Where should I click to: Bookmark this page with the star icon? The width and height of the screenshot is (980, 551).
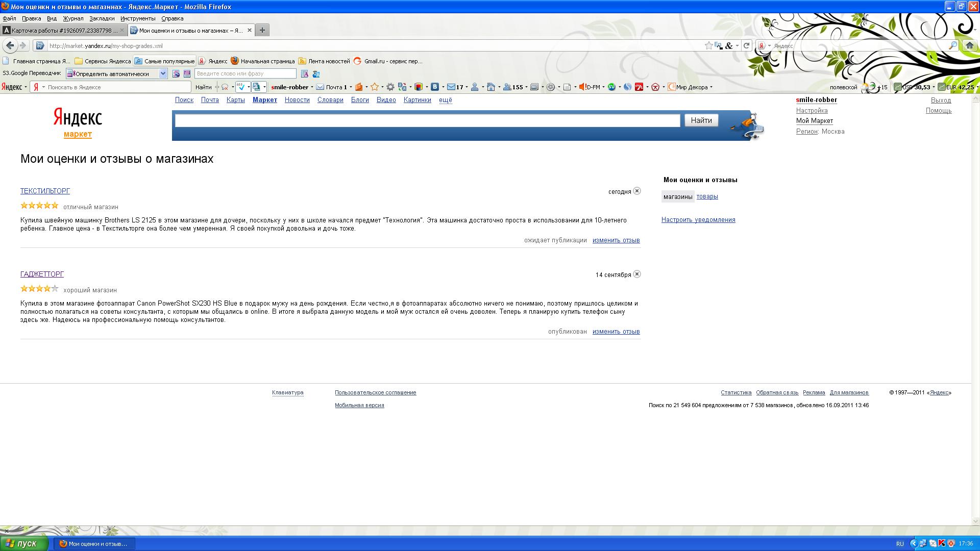coord(708,46)
